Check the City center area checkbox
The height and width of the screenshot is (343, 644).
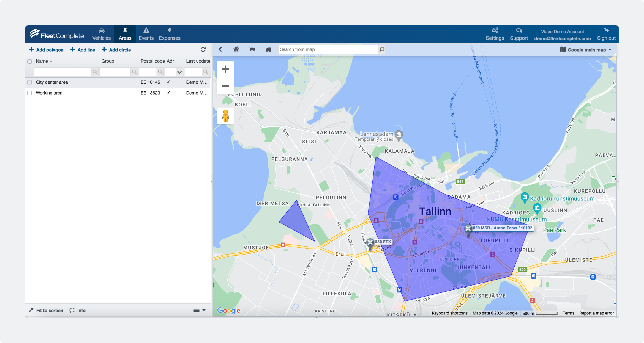coord(30,82)
